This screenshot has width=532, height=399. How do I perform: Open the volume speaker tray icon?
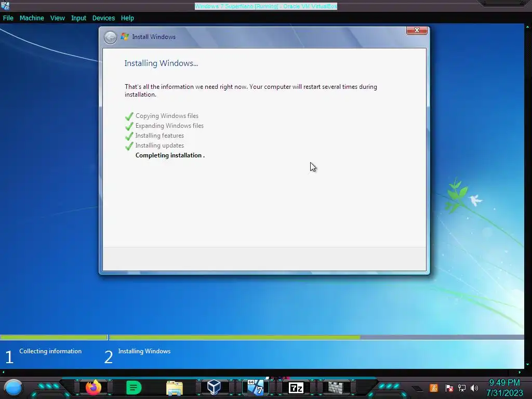coord(474,388)
